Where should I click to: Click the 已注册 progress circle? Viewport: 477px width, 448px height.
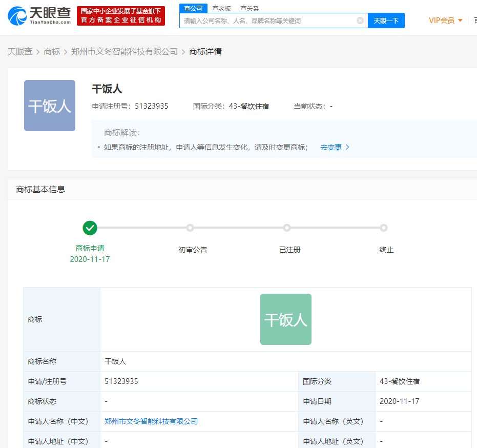click(287, 228)
